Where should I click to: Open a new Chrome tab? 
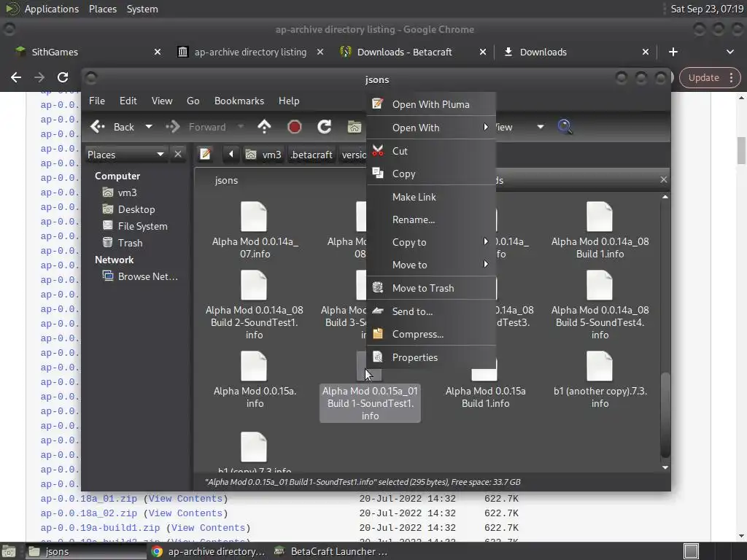[673, 52]
